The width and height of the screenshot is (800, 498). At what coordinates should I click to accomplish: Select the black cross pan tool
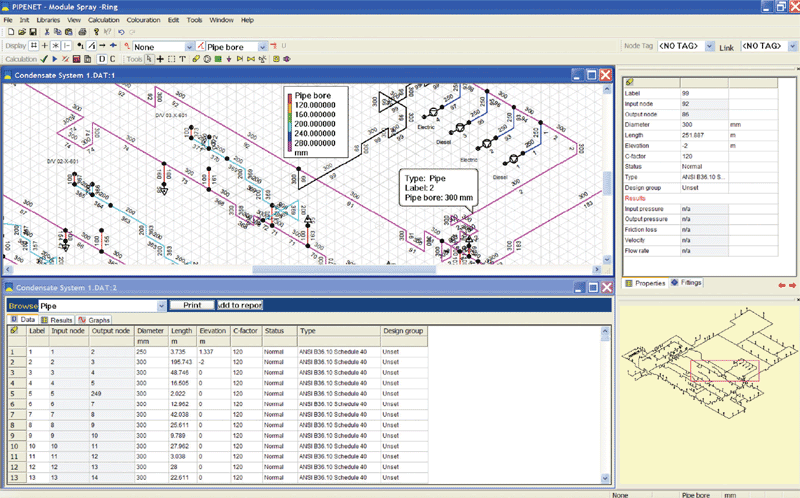[x=160, y=59]
